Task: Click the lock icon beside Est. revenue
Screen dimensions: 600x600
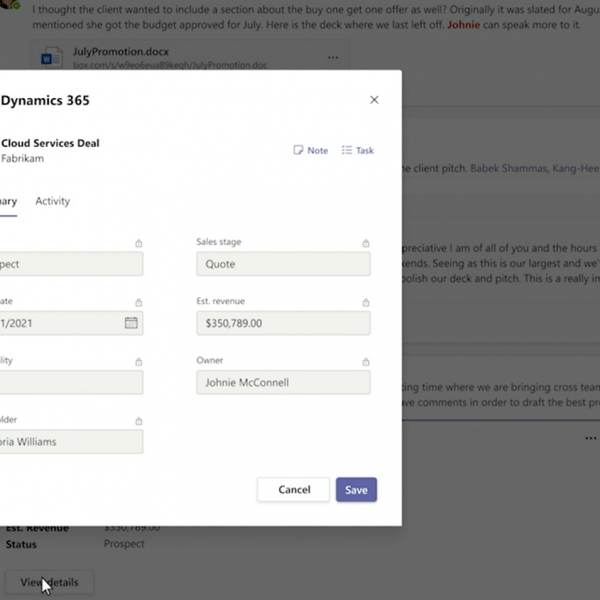Action: (366, 302)
